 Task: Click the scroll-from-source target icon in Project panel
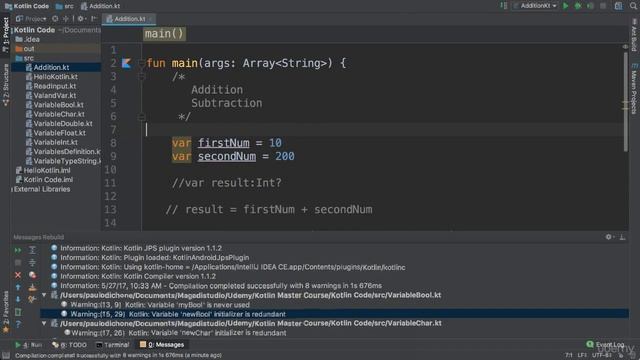tap(55, 19)
